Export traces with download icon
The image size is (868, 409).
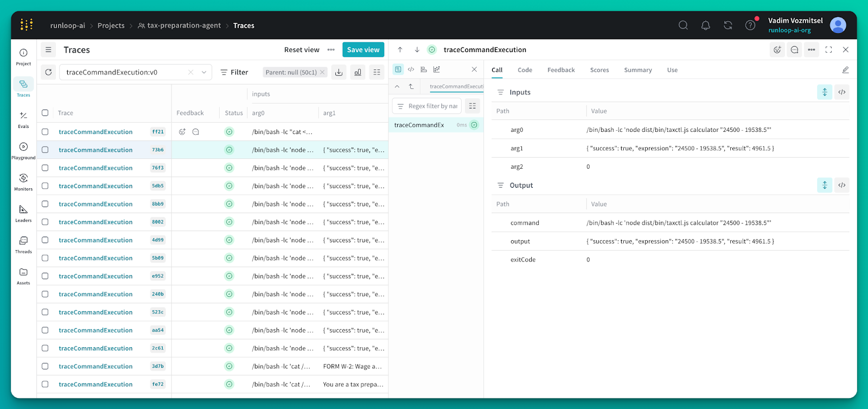click(339, 72)
